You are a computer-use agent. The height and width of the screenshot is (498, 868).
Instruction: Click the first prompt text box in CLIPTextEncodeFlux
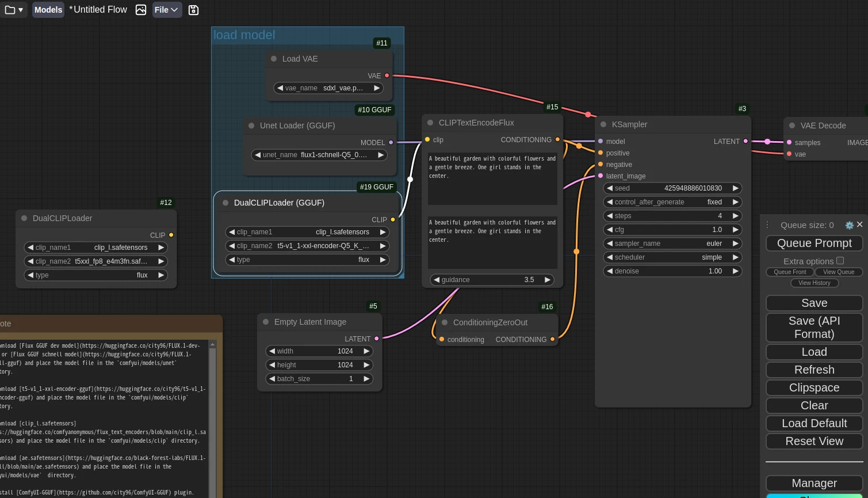pyautogui.click(x=492, y=178)
